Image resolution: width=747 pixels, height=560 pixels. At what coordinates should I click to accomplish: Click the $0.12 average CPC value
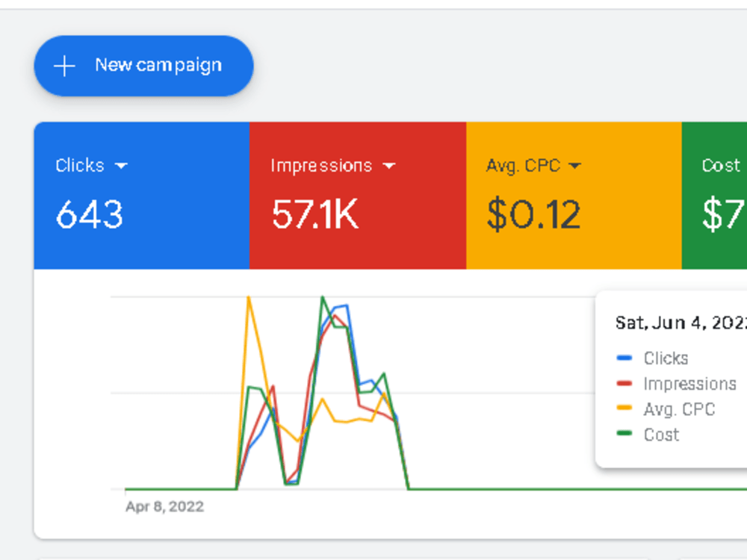point(533,215)
